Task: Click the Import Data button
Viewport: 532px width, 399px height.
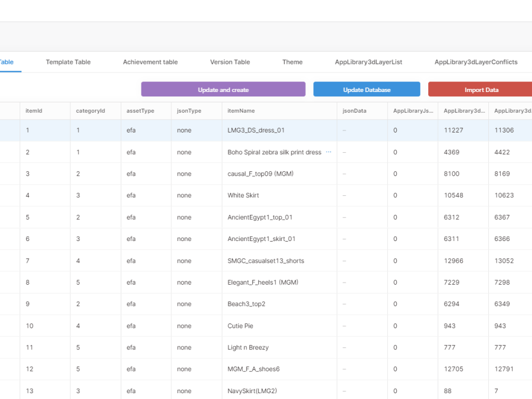Action: point(480,89)
